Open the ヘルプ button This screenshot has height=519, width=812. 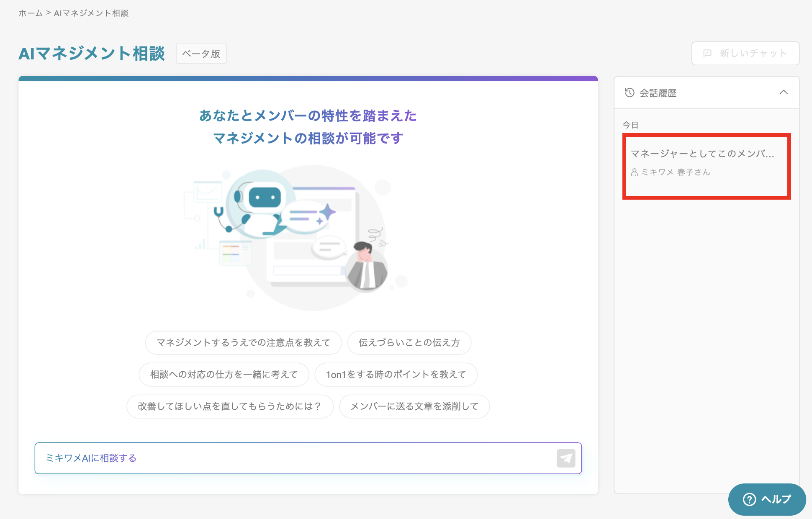766,499
